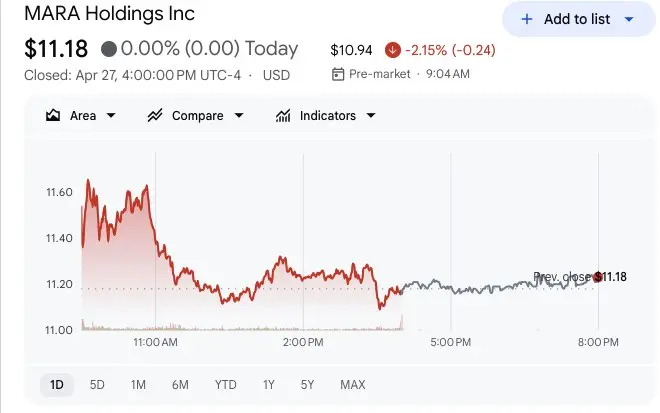Screen dimensions: 660x413
Task: Switch to the 1M time range
Action: pos(138,385)
